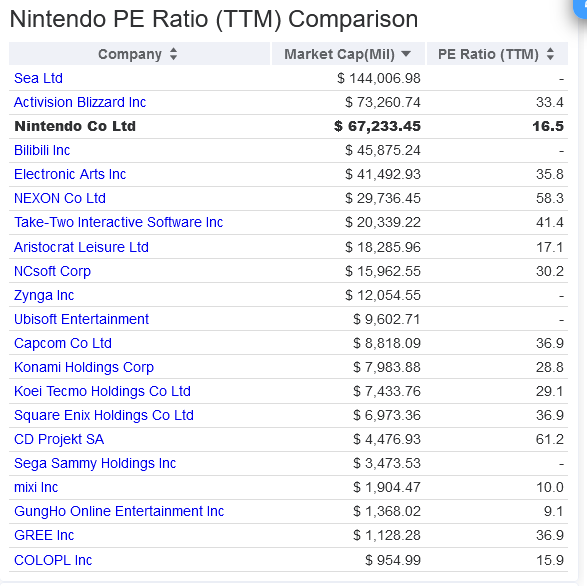Image resolution: width=587 pixels, height=586 pixels.
Task: Sort by PE Ratio (TTM) arrows
Action: point(550,54)
